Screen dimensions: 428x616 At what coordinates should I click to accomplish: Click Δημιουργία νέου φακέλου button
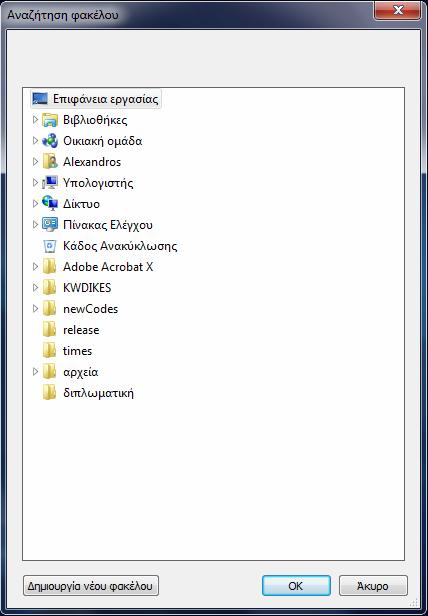pyautogui.click(x=91, y=586)
